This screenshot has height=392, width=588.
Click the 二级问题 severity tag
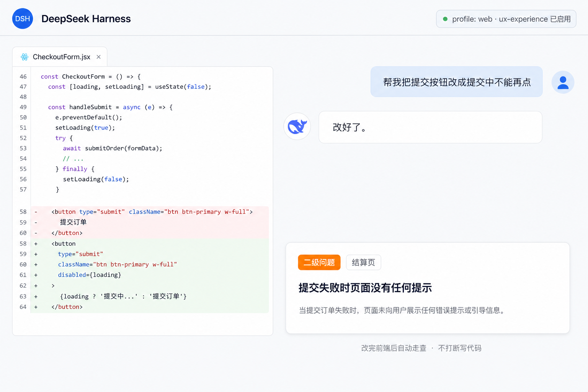point(319,263)
